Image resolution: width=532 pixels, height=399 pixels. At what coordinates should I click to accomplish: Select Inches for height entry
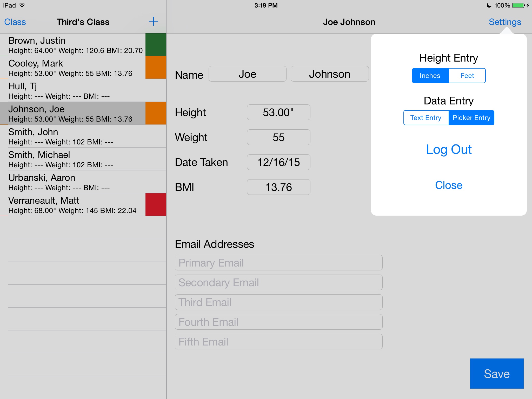pos(430,76)
